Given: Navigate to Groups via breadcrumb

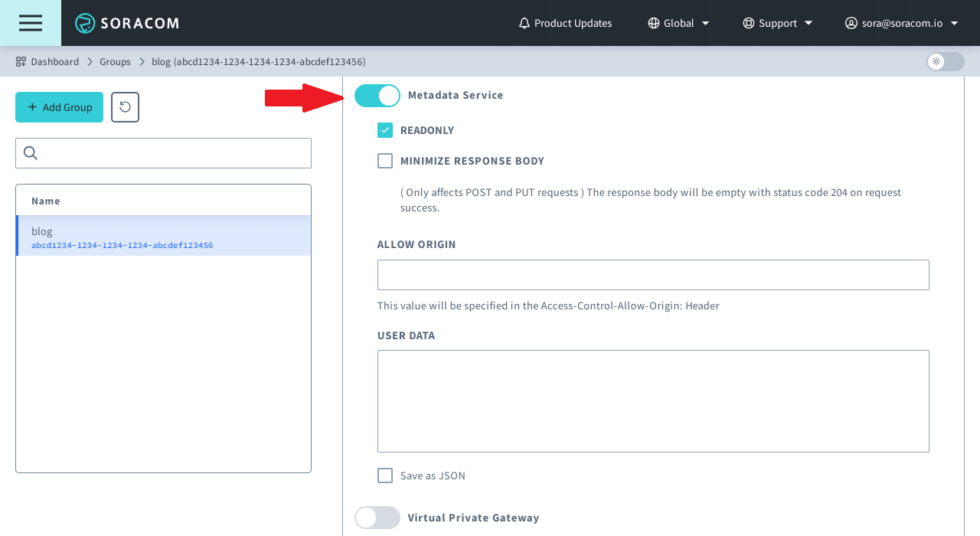Looking at the screenshot, I should tap(115, 61).
